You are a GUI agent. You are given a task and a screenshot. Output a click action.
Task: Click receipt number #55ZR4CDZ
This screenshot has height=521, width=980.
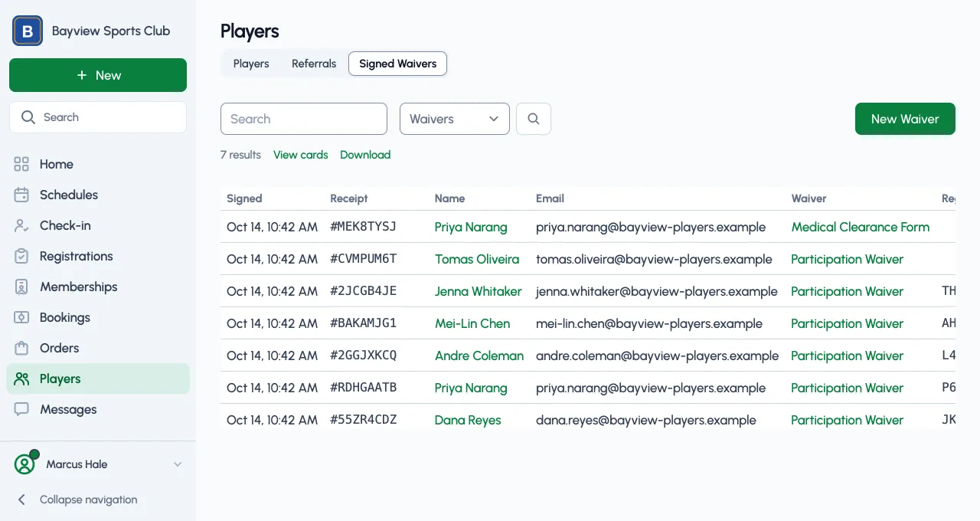(364, 420)
